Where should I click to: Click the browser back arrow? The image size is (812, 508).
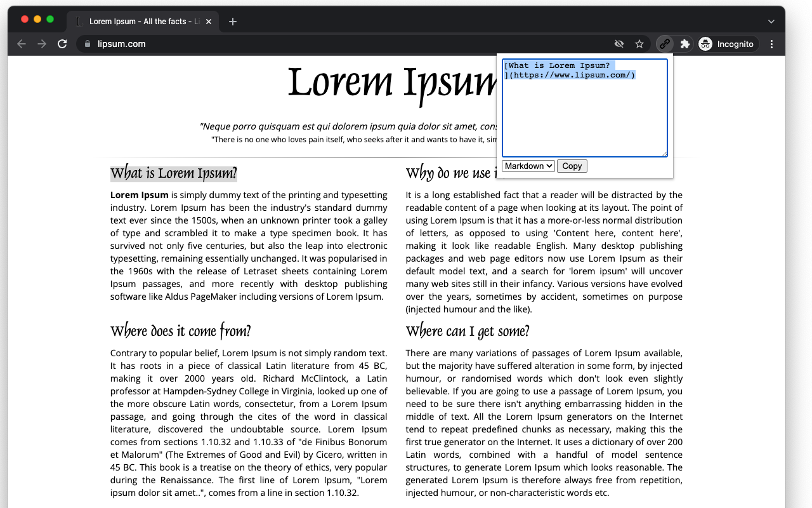[x=22, y=44]
